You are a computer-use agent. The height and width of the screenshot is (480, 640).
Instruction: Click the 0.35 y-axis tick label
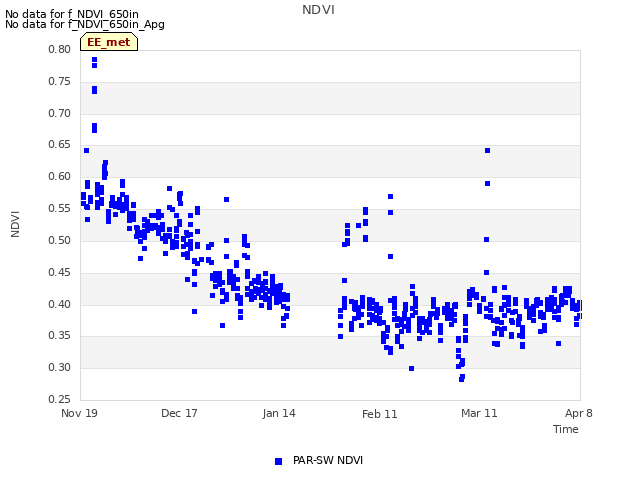click(59, 336)
